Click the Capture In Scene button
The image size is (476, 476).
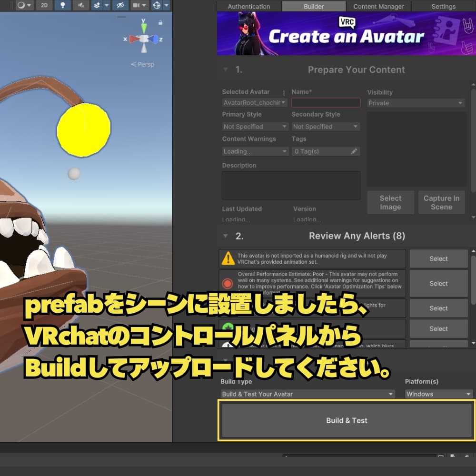441,202
